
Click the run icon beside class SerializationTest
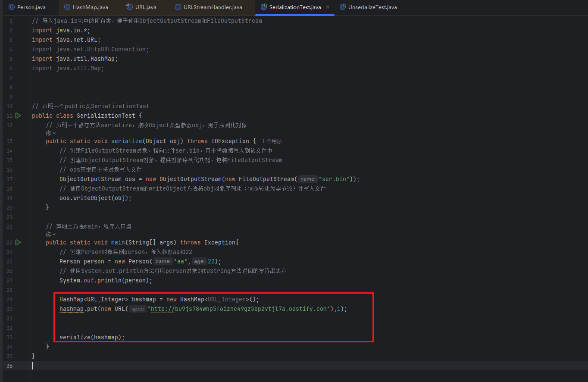[18, 116]
